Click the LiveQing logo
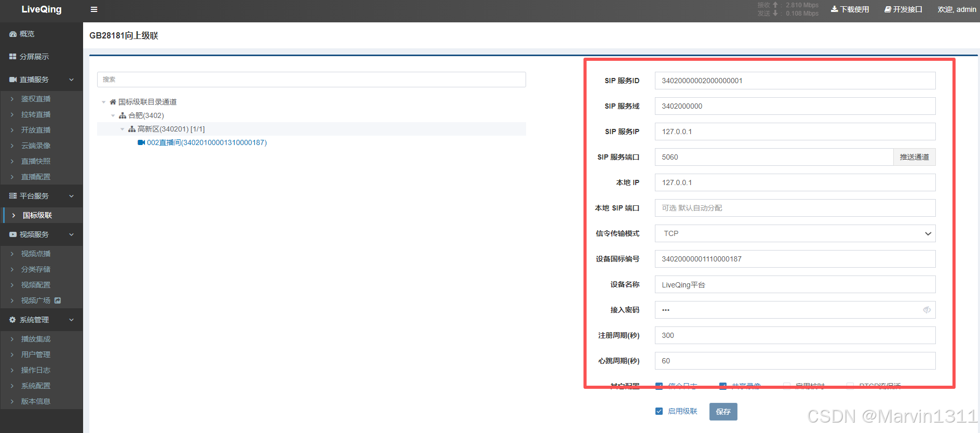Screen dimensions: 980x433 tap(42, 9)
